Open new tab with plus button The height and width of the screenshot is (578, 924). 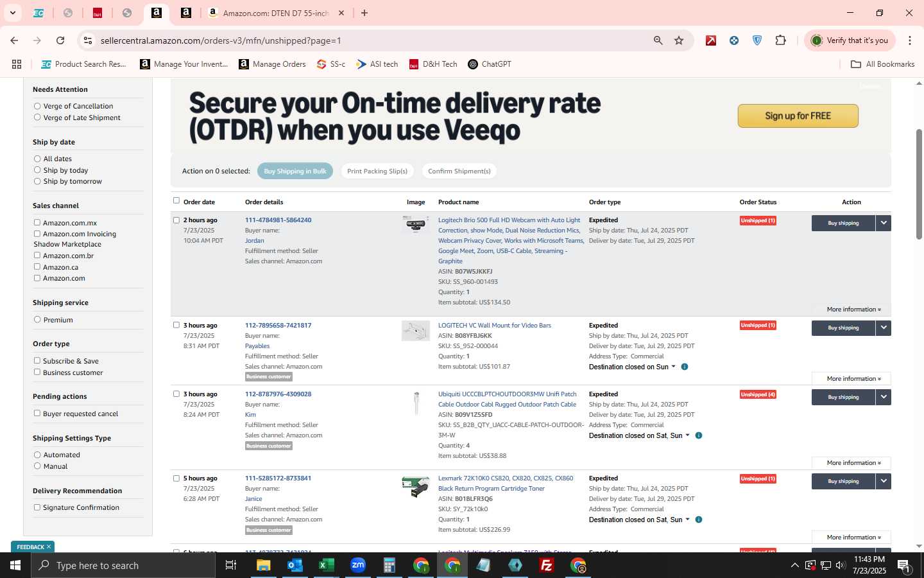click(x=364, y=13)
